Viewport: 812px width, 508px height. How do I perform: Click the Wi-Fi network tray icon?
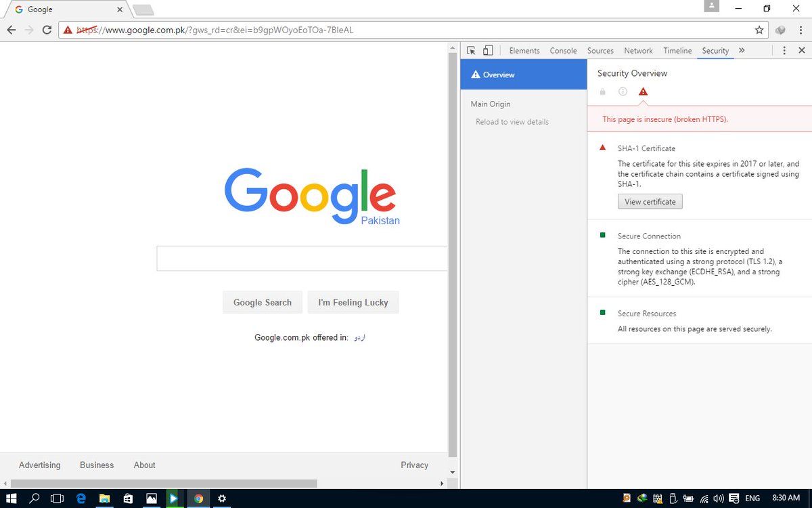click(x=704, y=499)
